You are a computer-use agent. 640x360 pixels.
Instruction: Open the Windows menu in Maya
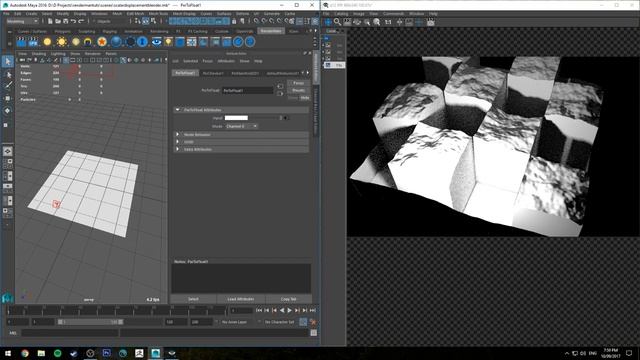coord(99,13)
